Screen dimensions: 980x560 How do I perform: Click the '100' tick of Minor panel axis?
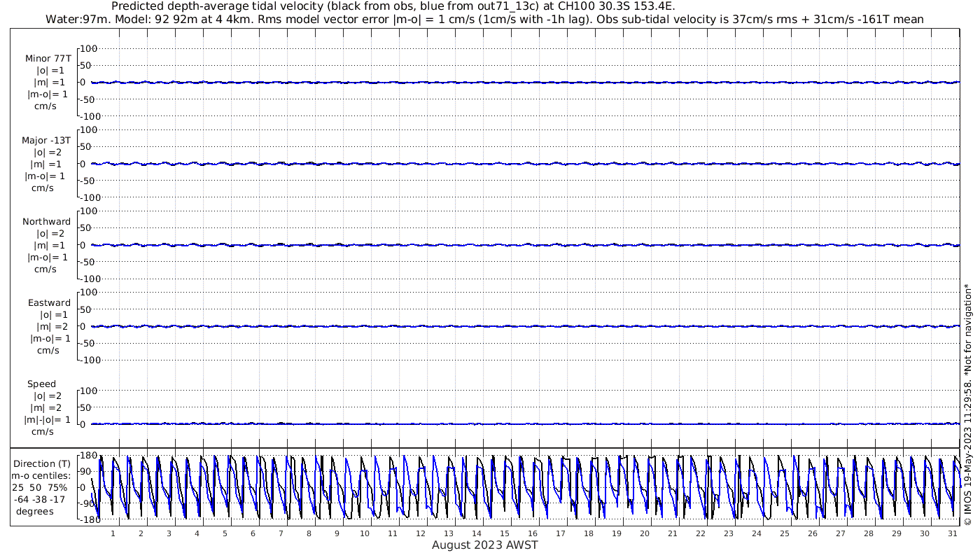pyautogui.click(x=90, y=48)
